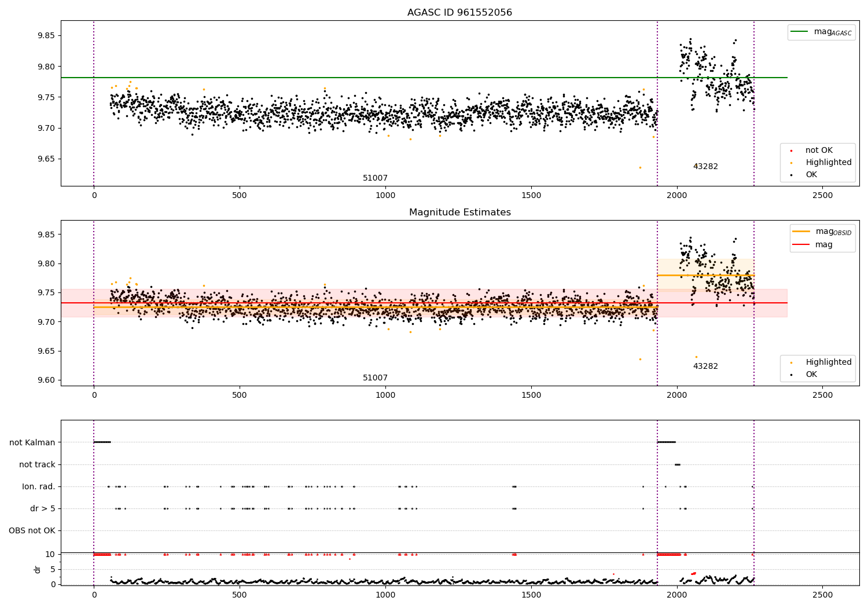The width and height of the screenshot is (868, 608).
Task: Click the red dot marker beside 'not OK'
Action: pyautogui.click(x=791, y=151)
